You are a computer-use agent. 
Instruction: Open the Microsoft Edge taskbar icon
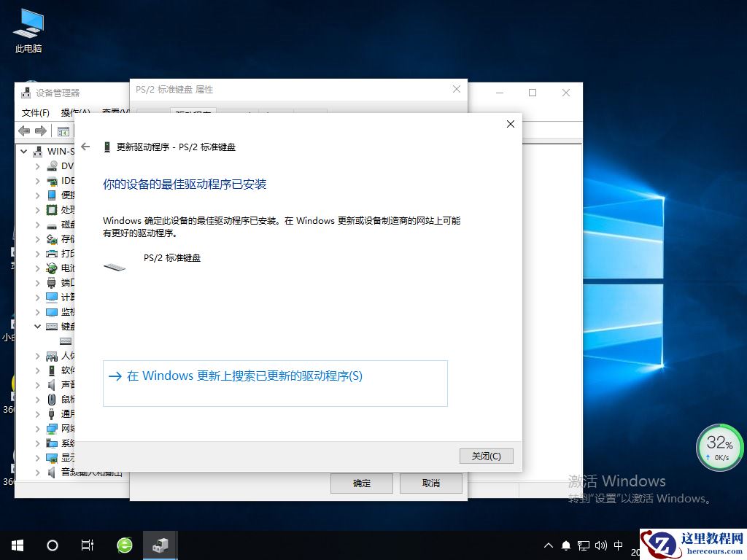tap(124, 545)
